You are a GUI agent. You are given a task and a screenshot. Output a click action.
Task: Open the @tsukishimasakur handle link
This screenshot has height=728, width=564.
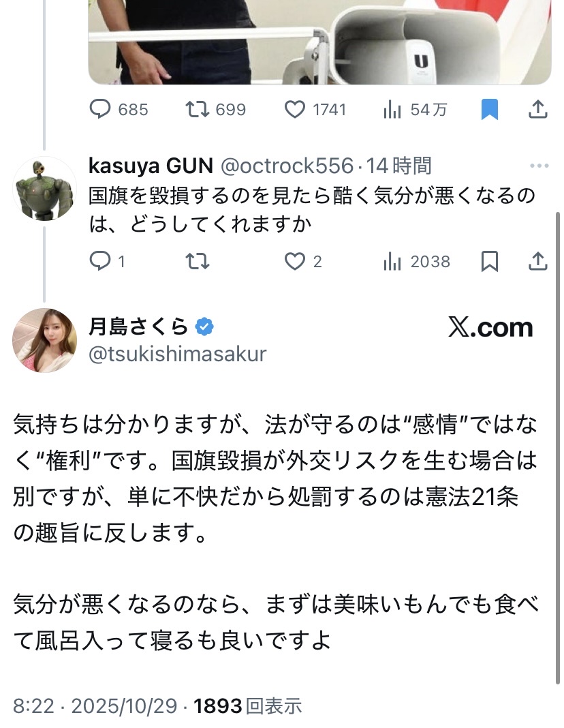177,354
